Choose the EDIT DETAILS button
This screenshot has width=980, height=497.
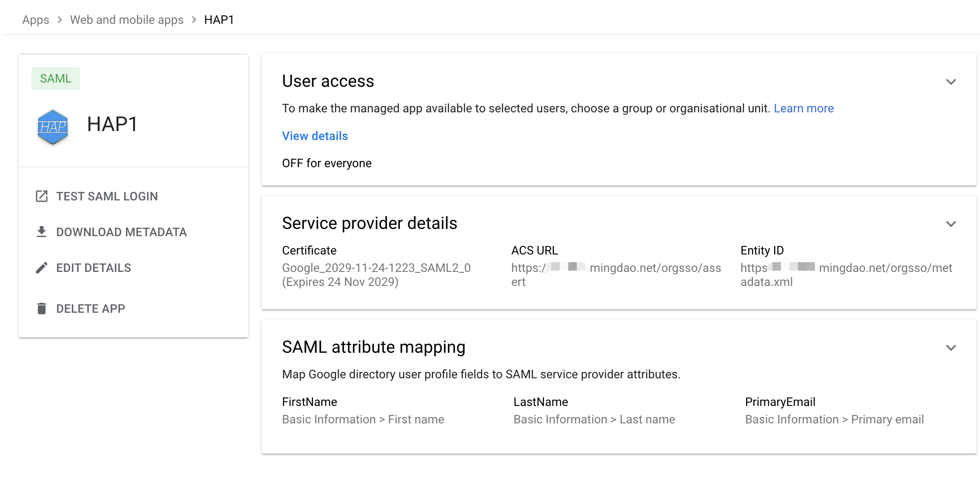click(83, 268)
